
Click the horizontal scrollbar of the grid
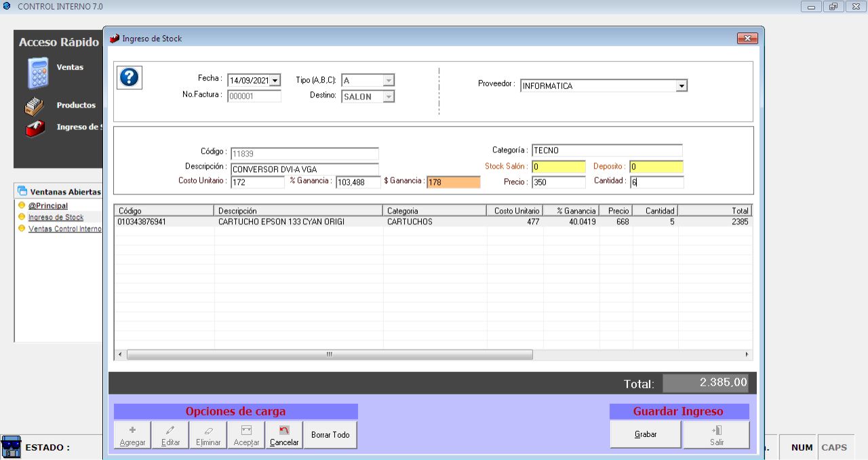(330, 354)
